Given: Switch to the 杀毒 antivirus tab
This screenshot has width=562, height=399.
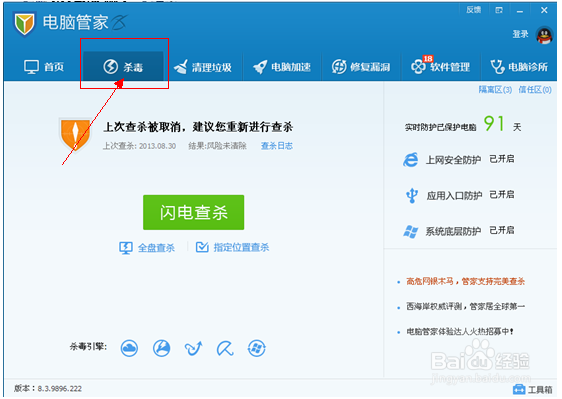Looking at the screenshot, I should click(x=123, y=67).
